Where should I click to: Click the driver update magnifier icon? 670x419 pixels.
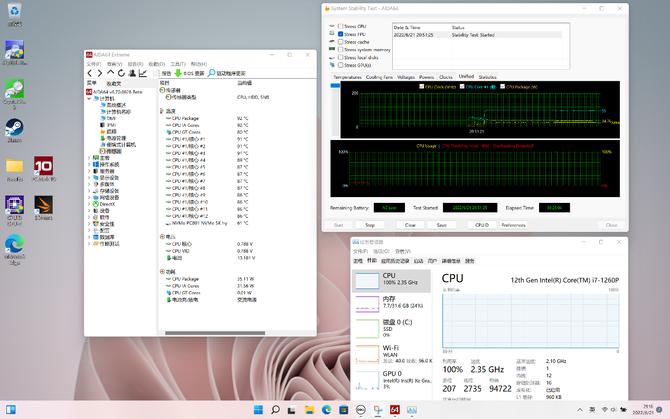[x=212, y=73]
